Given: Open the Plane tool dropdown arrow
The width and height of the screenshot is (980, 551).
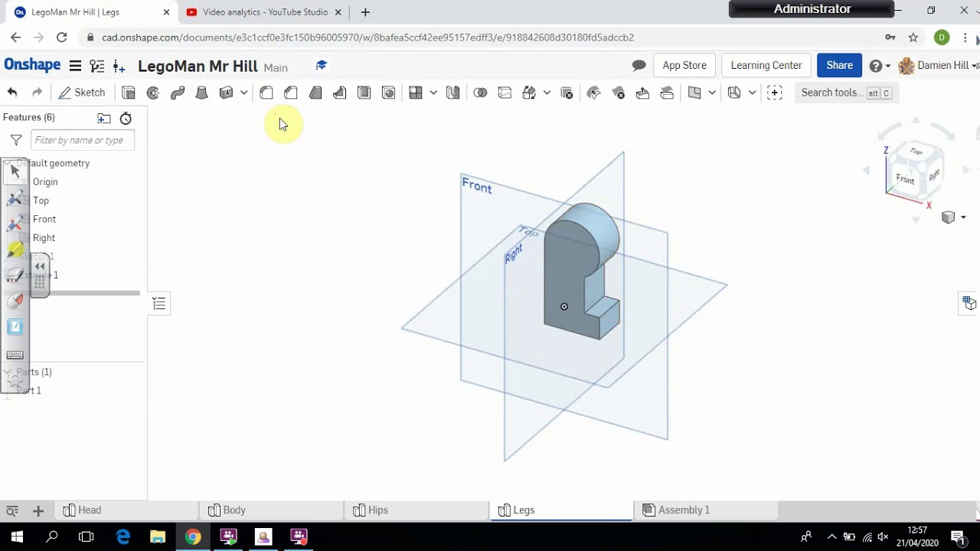Looking at the screenshot, I should point(712,93).
